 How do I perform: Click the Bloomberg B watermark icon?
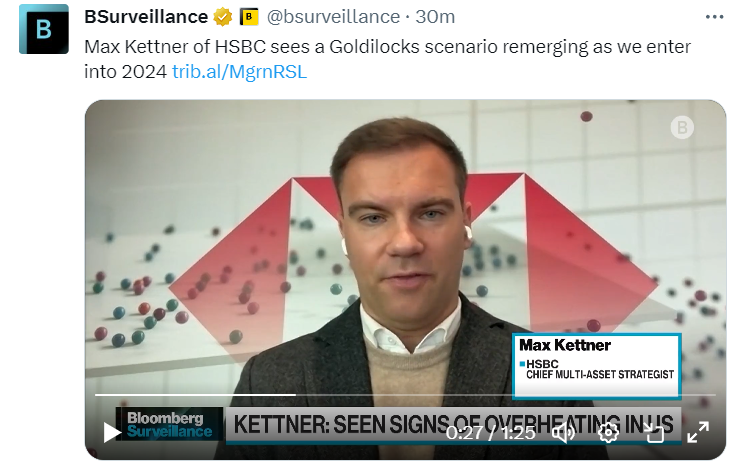(683, 127)
